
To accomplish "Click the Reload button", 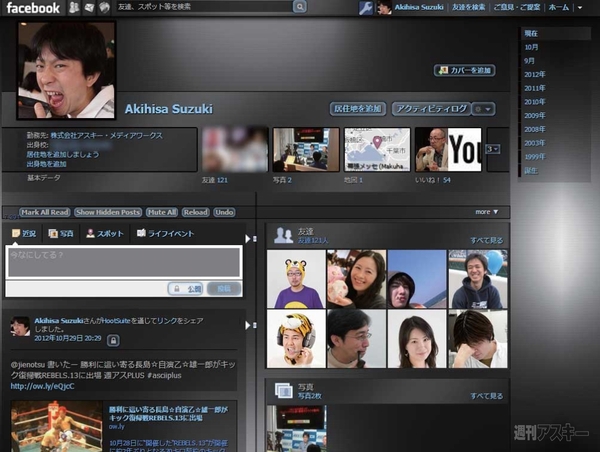I will coord(196,212).
